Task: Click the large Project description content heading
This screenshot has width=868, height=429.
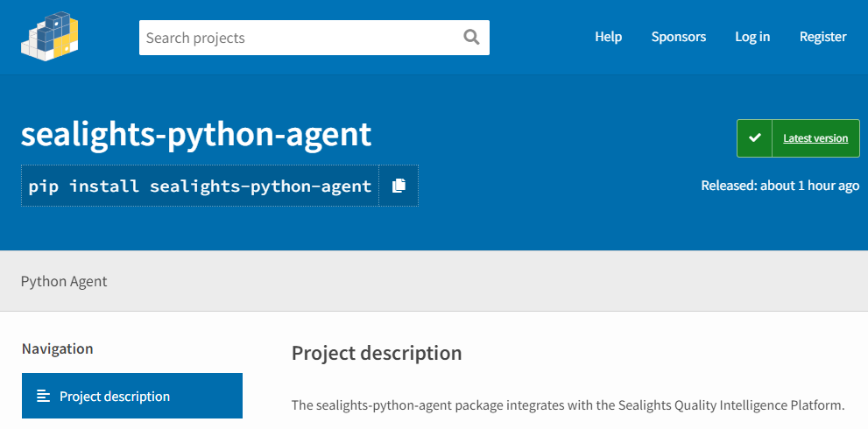Action: point(376,353)
